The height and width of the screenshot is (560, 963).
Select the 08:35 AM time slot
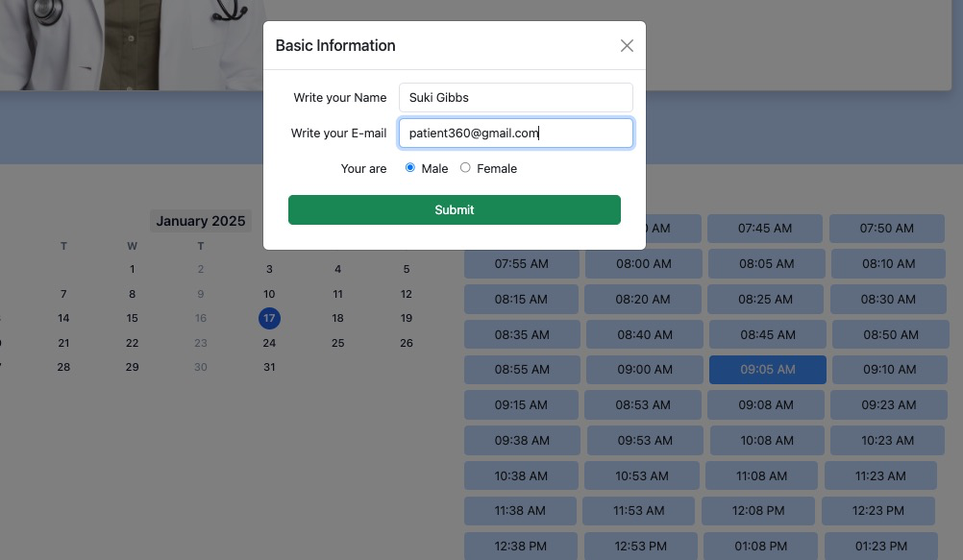pos(522,334)
